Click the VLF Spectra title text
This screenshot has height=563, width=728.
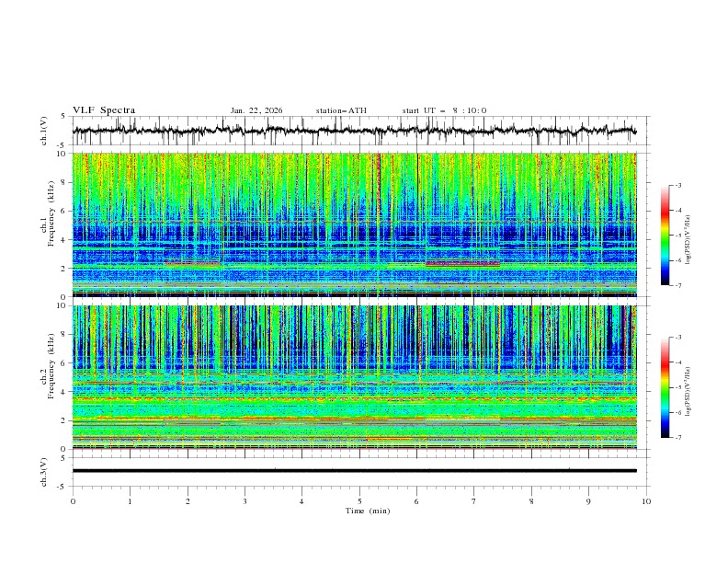(x=104, y=110)
